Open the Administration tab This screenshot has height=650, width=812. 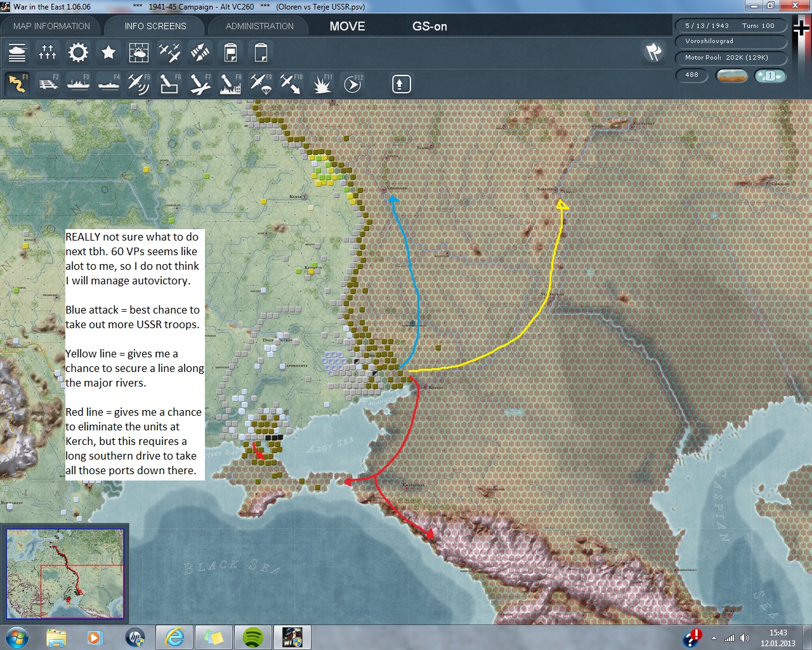tap(259, 27)
